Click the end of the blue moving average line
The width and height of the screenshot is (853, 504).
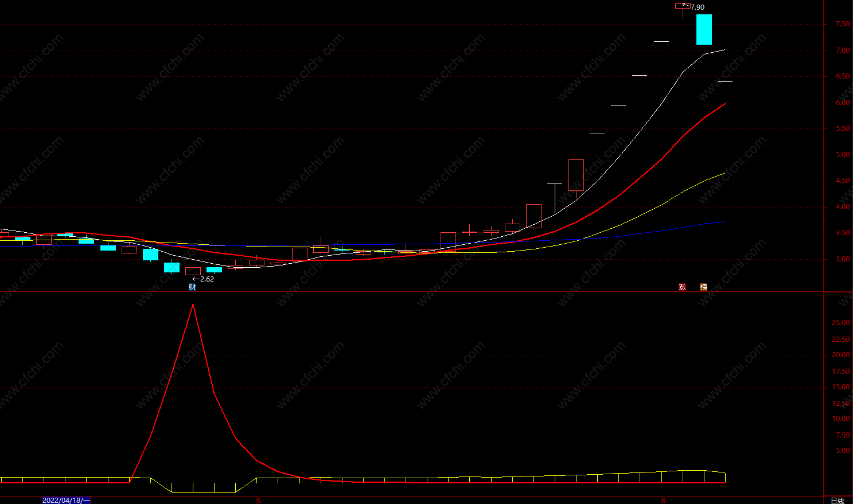725,221
